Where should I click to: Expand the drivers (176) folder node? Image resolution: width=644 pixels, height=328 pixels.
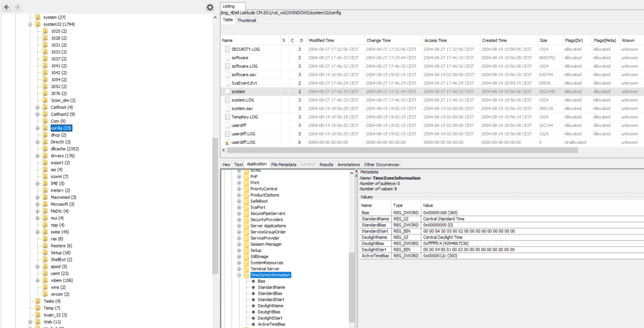(37, 156)
